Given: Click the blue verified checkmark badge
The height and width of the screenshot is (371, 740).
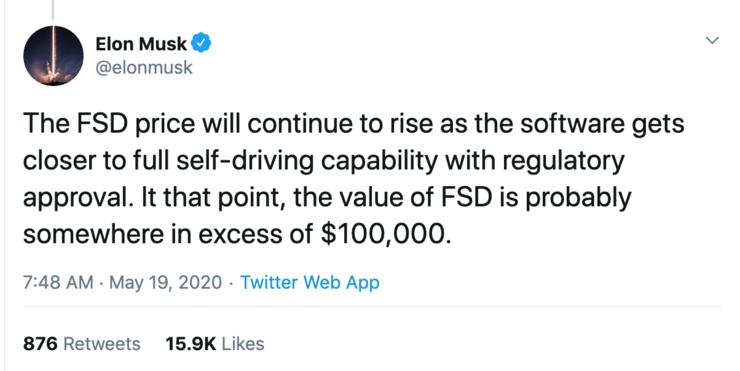Looking at the screenshot, I should click(202, 43).
